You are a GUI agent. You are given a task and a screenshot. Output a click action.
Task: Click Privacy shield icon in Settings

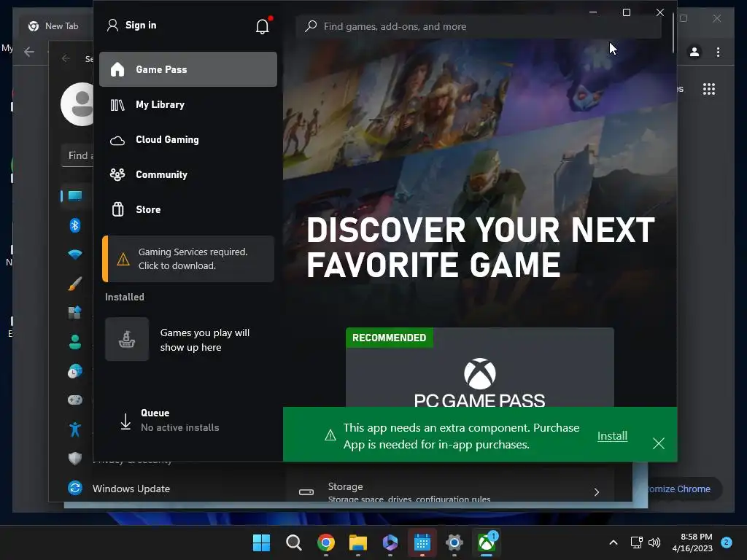click(x=75, y=458)
